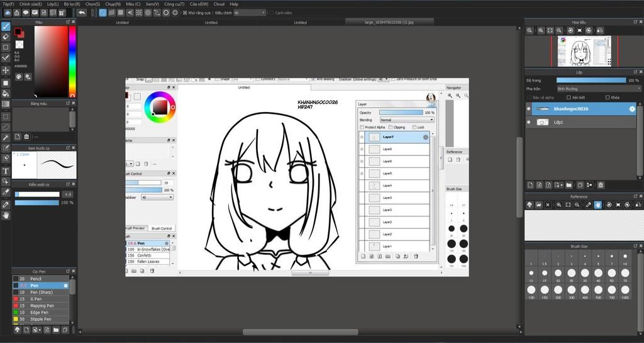This screenshot has height=343, width=644.
Task: Select the Lasso tool
Action: pyautogui.click(x=6, y=127)
